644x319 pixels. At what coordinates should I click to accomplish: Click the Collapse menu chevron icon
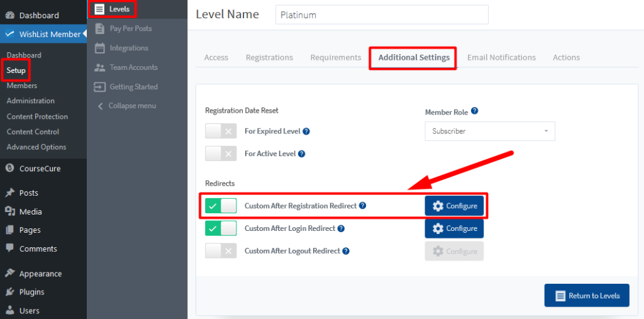pos(100,106)
